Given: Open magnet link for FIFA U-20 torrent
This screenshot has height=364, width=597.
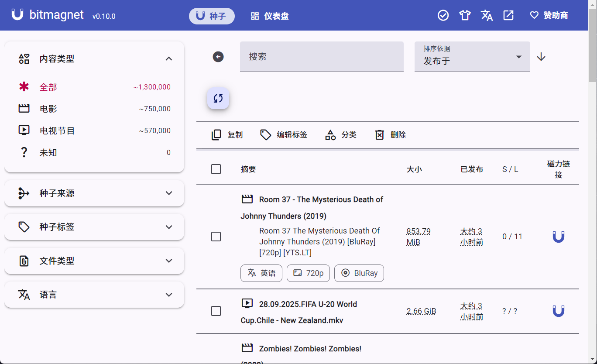Looking at the screenshot, I should [558, 311].
